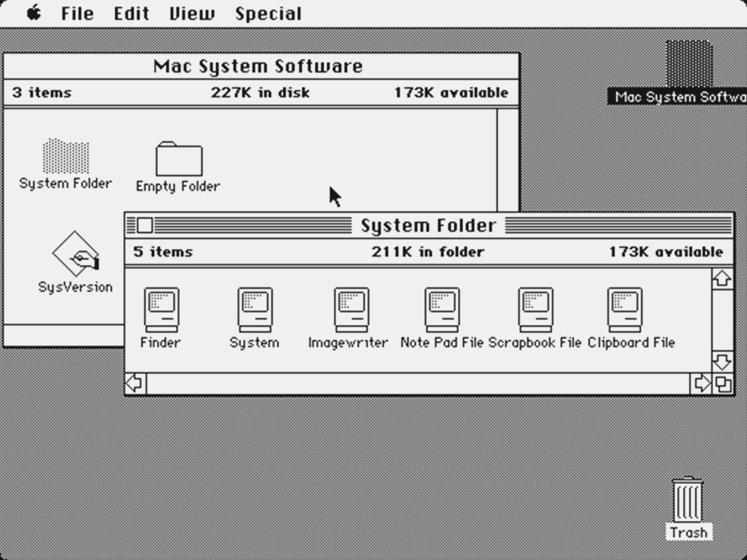Click the scroll up arrow in System Folder
The width and height of the screenshot is (747, 560).
(x=722, y=279)
